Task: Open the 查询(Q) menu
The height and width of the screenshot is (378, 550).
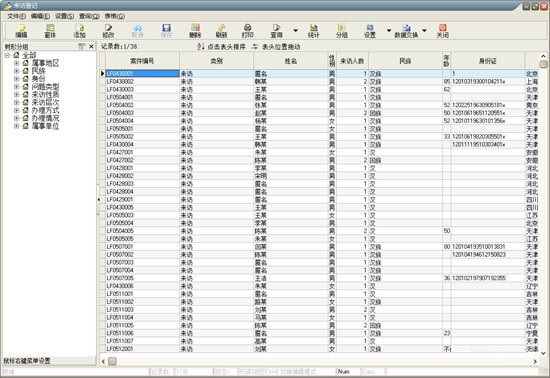Action: coord(89,16)
